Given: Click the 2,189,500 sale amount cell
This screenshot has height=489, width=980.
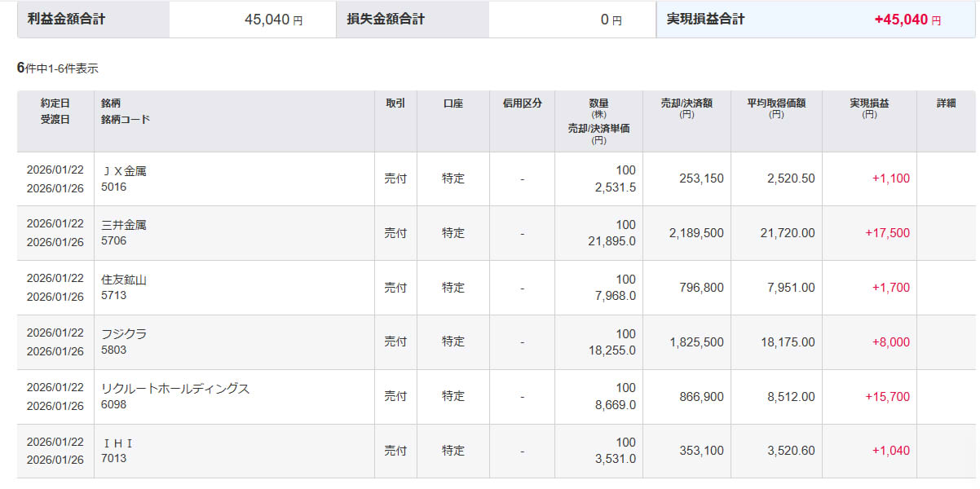Looking at the screenshot, I should tap(695, 233).
